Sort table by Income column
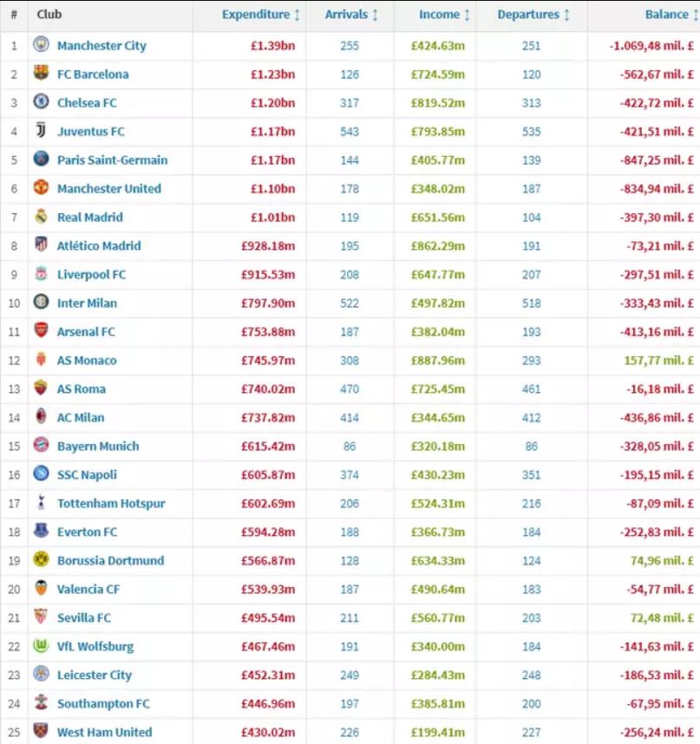The width and height of the screenshot is (700, 744). pos(444,15)
